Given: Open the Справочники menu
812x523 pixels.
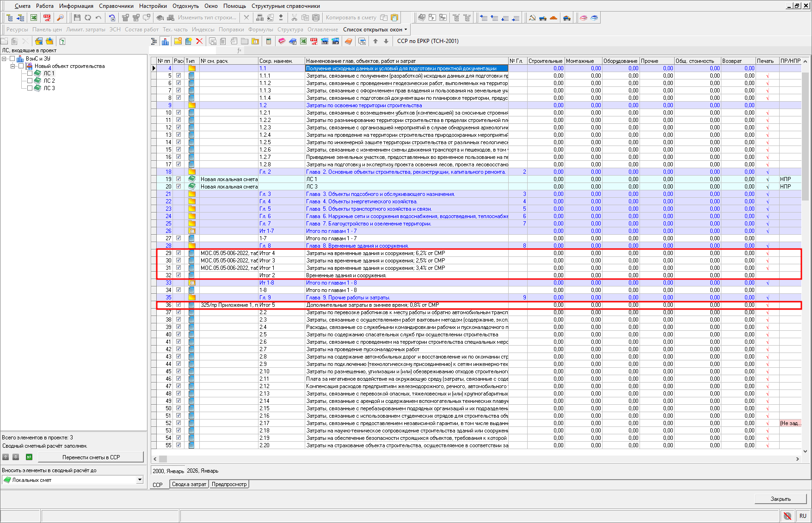Looking at the screenshot, I should tap(116, 6).
